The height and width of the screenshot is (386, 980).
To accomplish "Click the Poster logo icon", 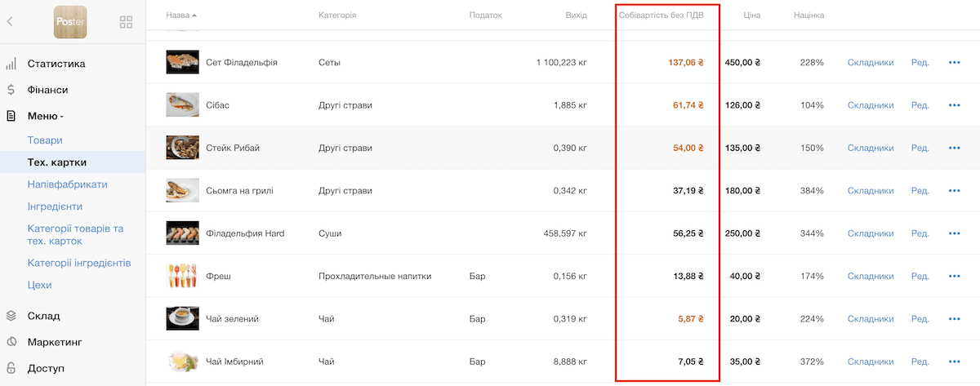I will [x=70, y=22].
